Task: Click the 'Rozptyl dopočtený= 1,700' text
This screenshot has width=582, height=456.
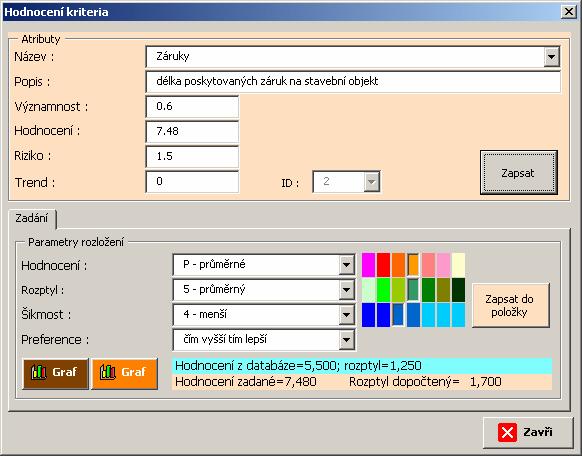Action: [425, 382]
